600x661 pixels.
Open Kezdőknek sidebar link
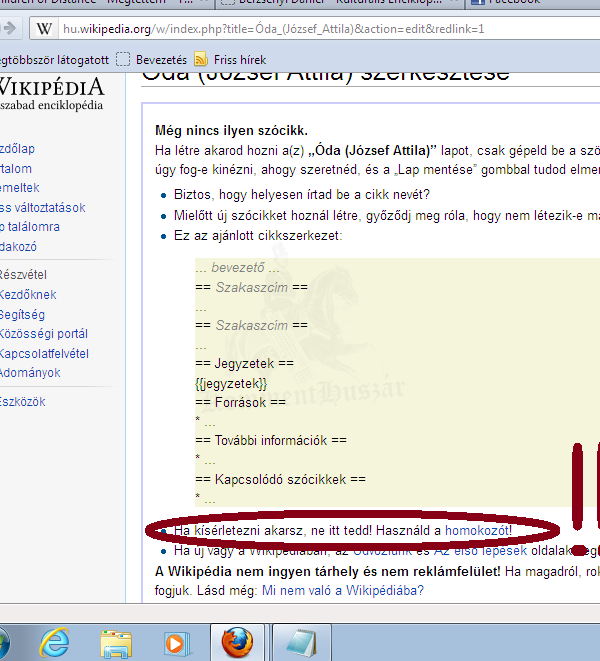[x=28, y=295]
